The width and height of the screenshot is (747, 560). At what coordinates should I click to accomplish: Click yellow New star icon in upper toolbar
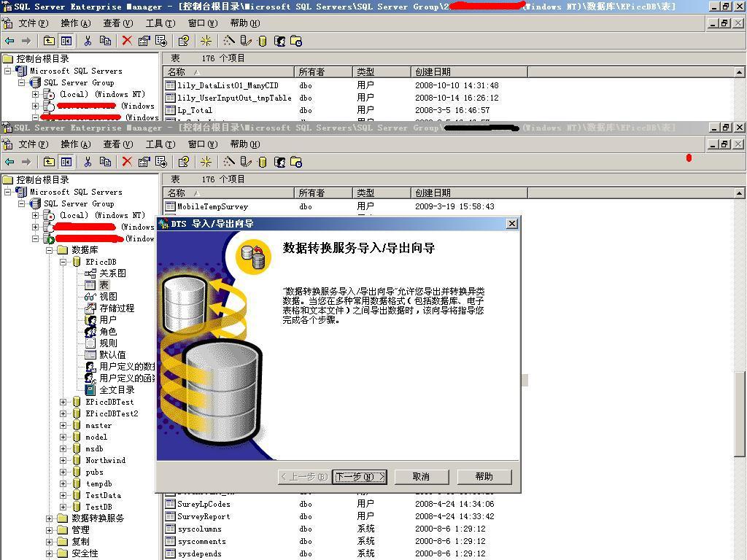pyautogui.click(x=206, y=41)
